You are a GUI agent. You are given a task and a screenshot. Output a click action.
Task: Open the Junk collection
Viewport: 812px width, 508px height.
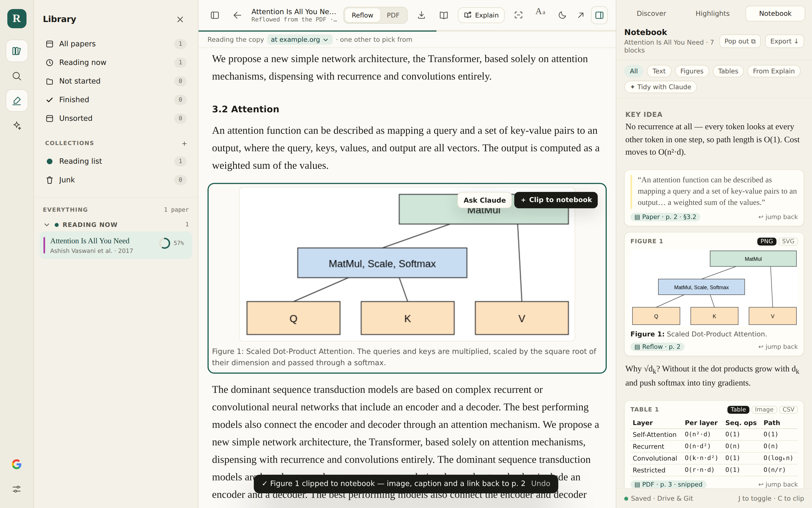click(116, 180)
